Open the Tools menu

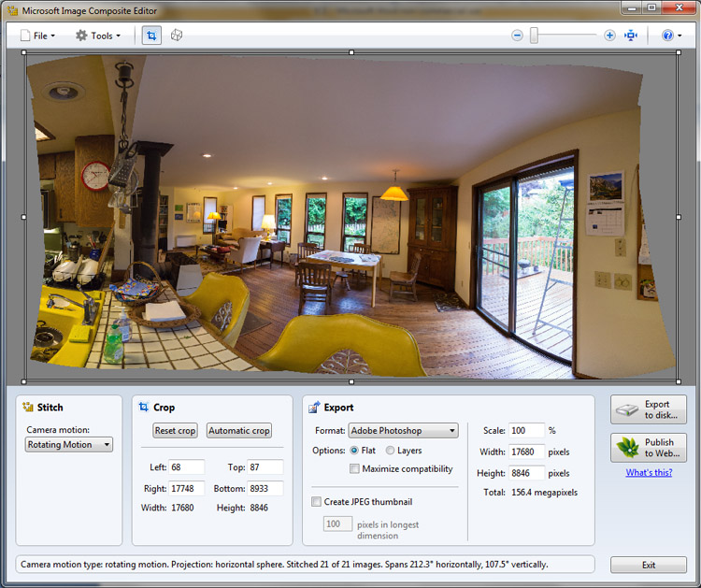pyautogui.click(x=98, y=36)
